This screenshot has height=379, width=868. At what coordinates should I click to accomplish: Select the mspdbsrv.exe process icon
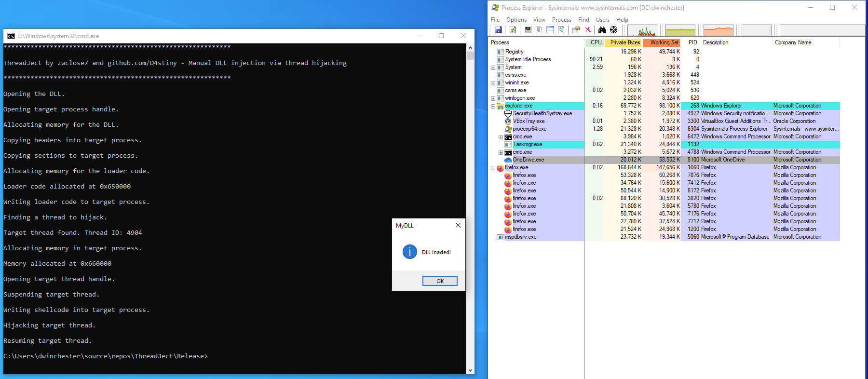pyautogui.click(x=501, y=237)
